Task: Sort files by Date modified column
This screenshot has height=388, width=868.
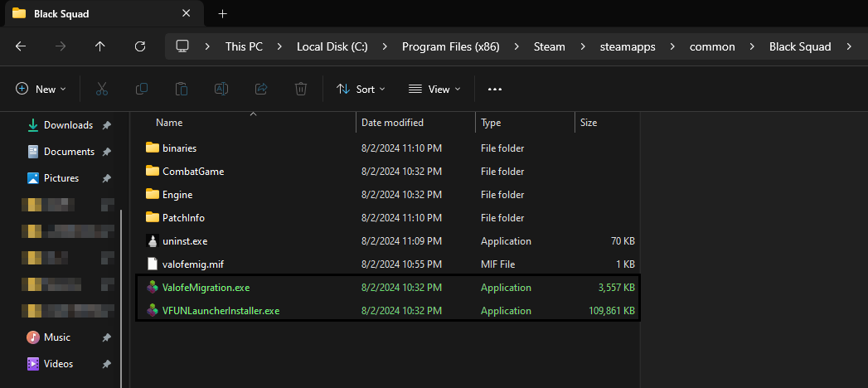Action: point(393,123)
